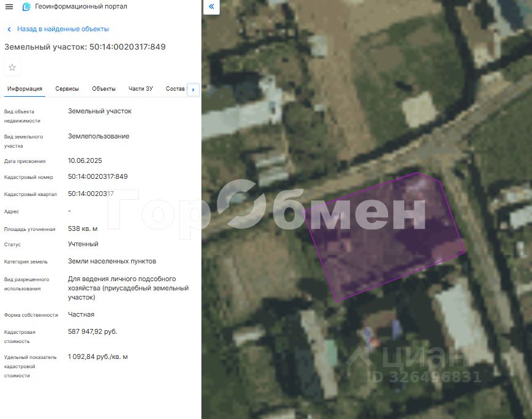This screenshot has width=532, height=419.
Task: Click the Адрес label
Action: click(x=12, y=211)
